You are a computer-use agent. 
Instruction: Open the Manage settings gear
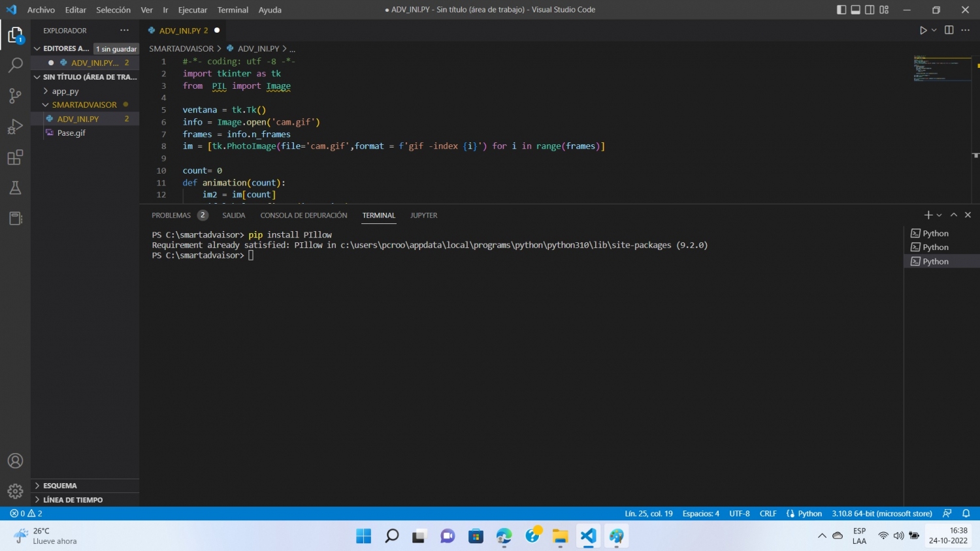point(15,491)
